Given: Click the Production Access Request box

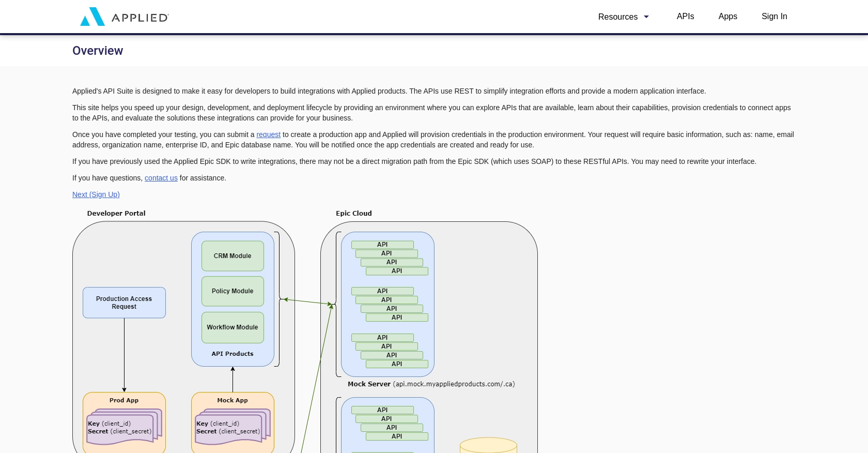Looking at the screenshot, I should [x=124, y=303].
